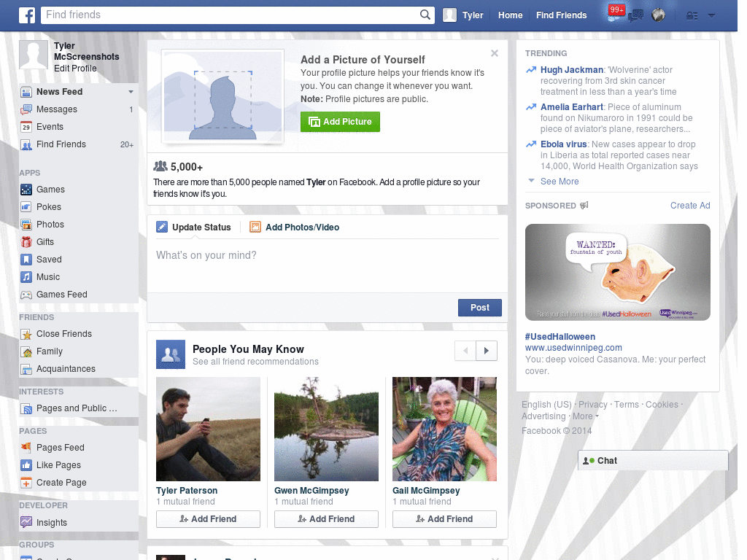The width and height of the screenshot is (747, 560).
Task: Click the green Add Picture button
Action: [x=340, y=122]
